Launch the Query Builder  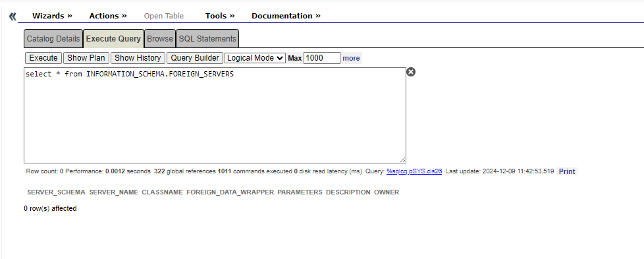[x=195, y=58]
